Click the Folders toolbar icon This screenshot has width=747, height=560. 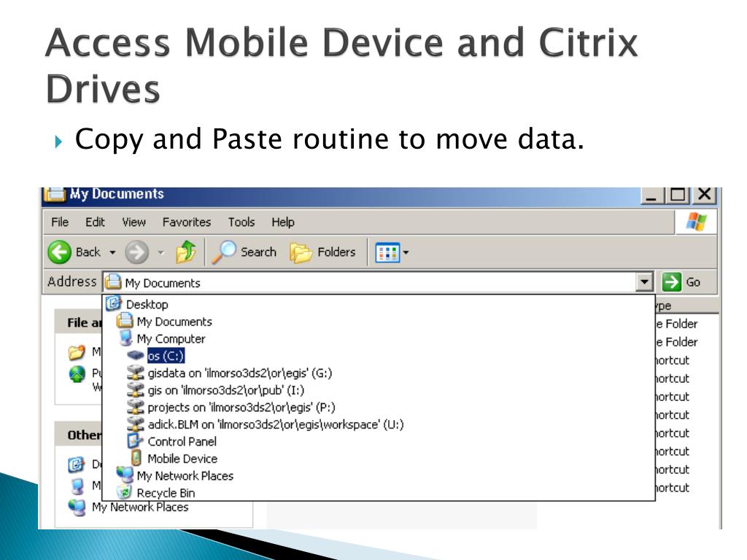pos(301,252)
